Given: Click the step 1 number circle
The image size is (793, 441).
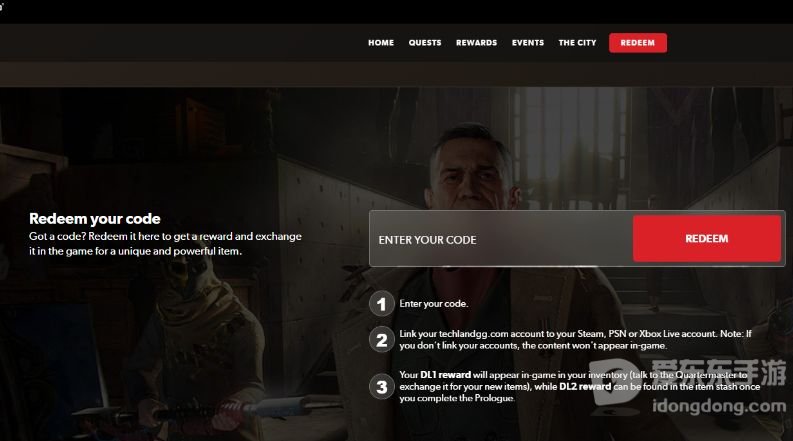Looking at the screenshot, I should 381,304.
